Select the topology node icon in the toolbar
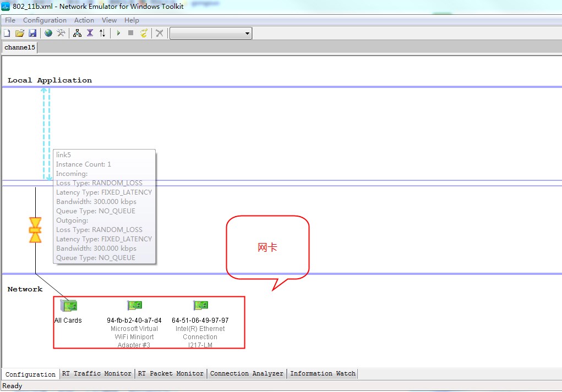562x392 pixels. click(x=77, y=32)
